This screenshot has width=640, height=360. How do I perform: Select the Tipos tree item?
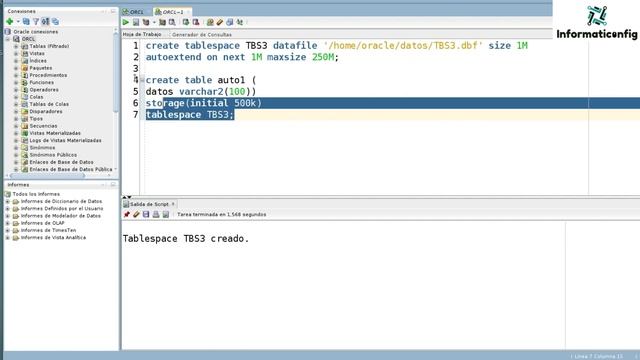click(36, 119)
